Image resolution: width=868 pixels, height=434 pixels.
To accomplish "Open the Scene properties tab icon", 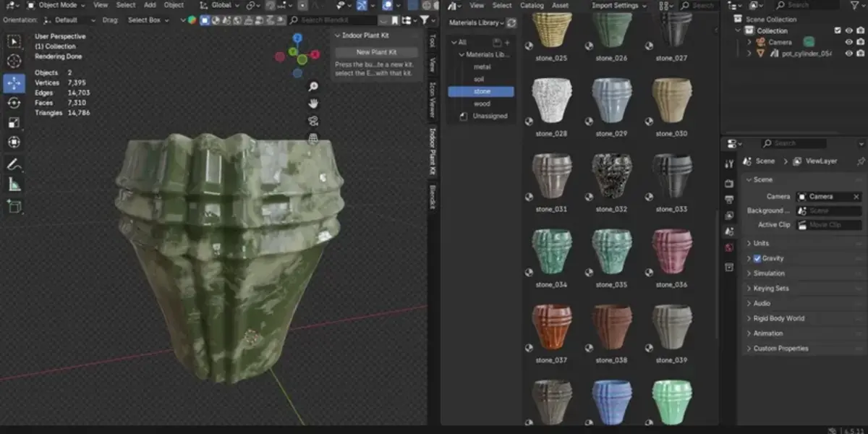I will [730, 231].
